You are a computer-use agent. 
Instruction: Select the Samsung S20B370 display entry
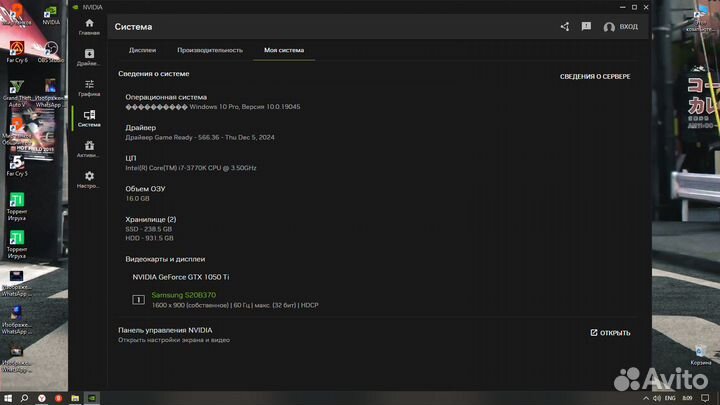pyautogui.click(x=184, y=295)
